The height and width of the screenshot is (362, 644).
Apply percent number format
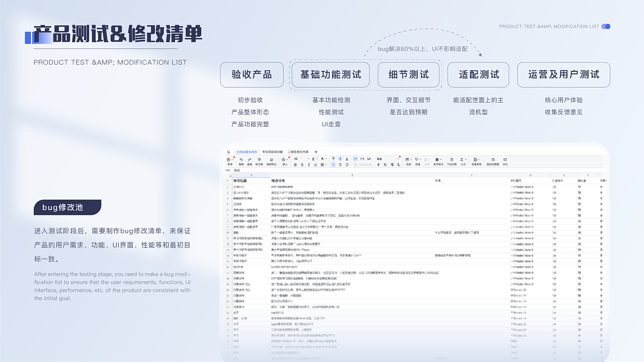(x=385, y=165)
